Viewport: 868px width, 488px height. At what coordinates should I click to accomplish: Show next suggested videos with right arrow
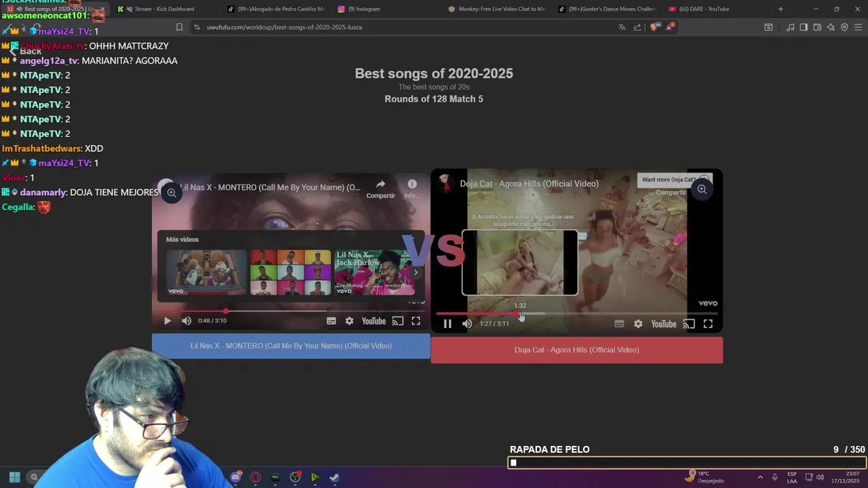pos(416,272)
